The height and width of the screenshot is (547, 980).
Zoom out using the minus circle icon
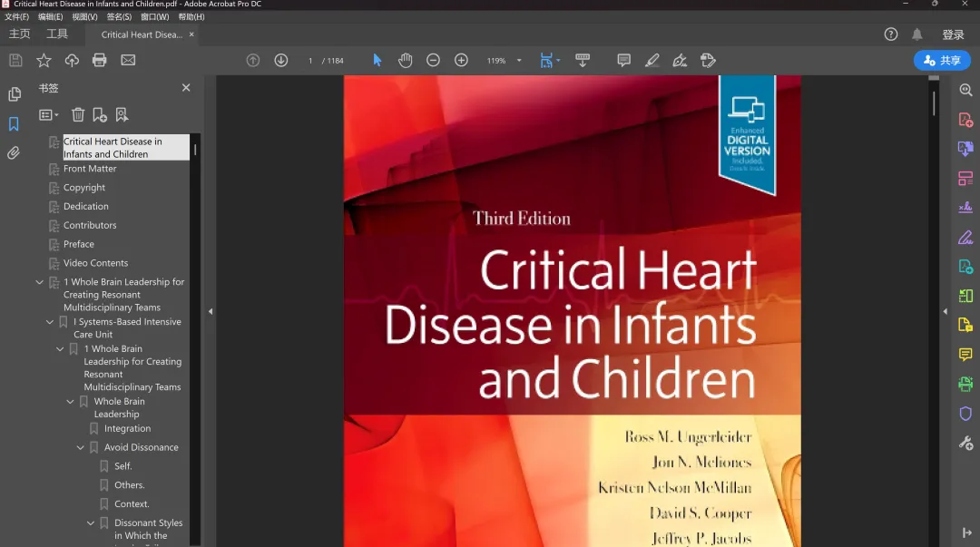coord(433,60)
